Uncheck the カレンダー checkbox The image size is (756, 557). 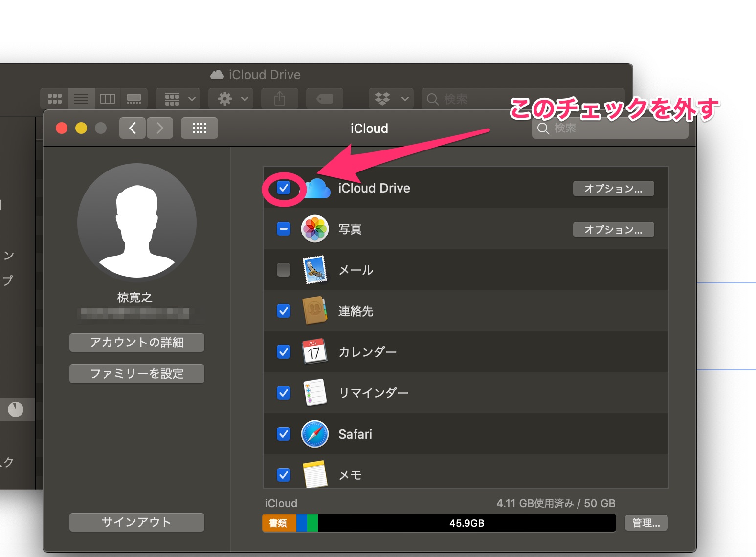[284, 352]
